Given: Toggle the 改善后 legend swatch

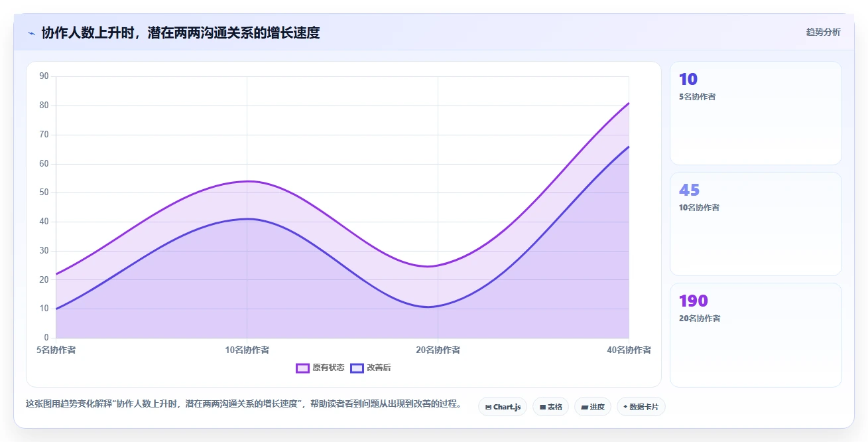Looking at the screenshot, I should click(x=357, y=368).
